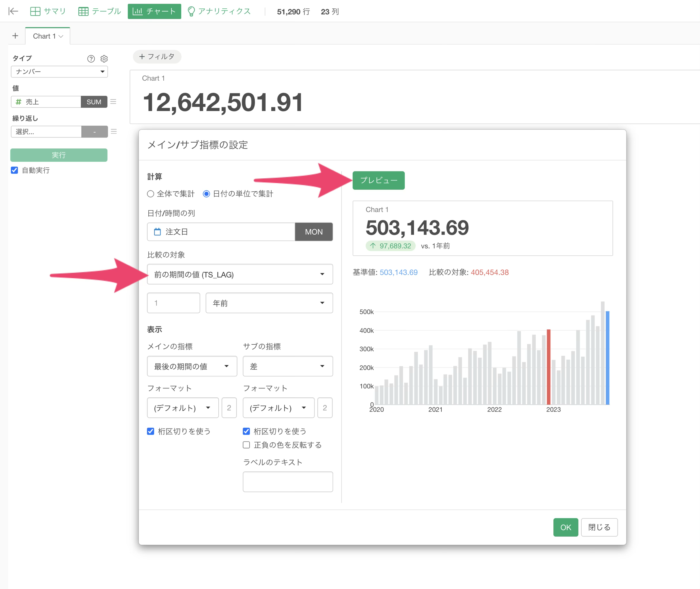Switch to the テーブル view
The width and height of the screenshot is (700, 589).
pos(99,11)
